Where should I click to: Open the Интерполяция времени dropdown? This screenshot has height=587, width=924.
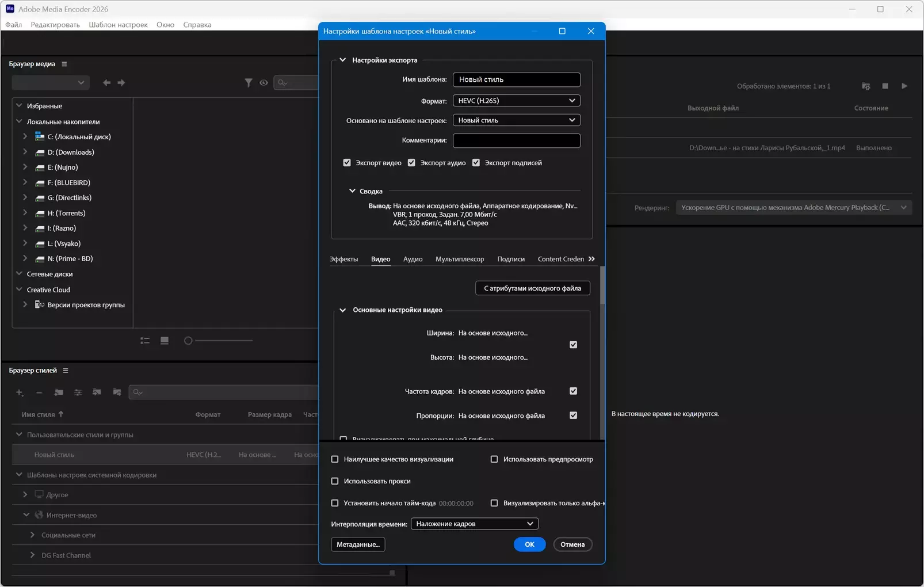pos(474,524)
